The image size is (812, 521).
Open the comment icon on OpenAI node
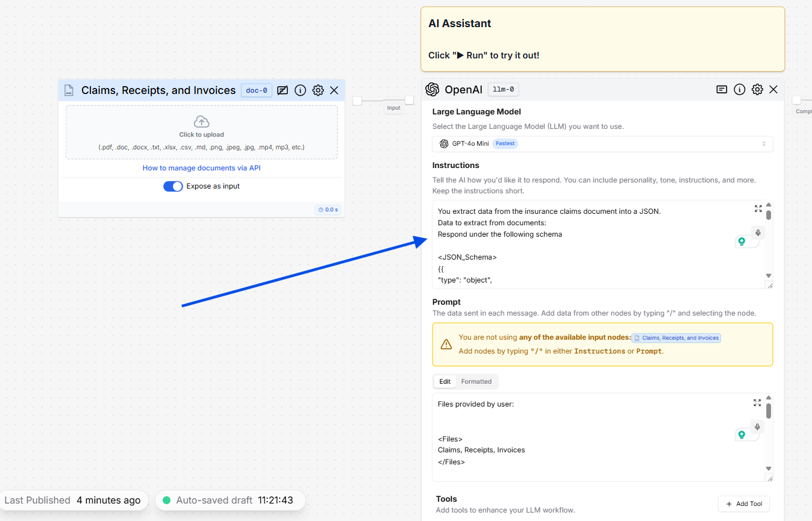[722, 90]
